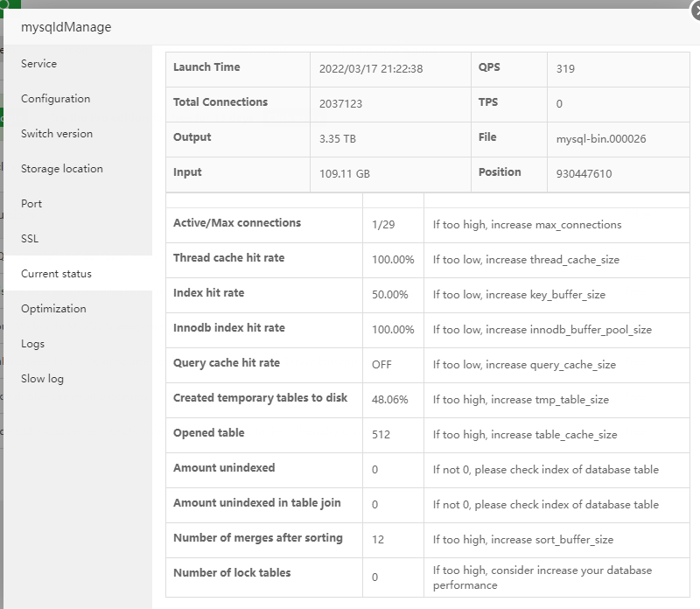This screenshot has width=700, height=609.
Task: Open SSL settings
Action: pos(30,239)
